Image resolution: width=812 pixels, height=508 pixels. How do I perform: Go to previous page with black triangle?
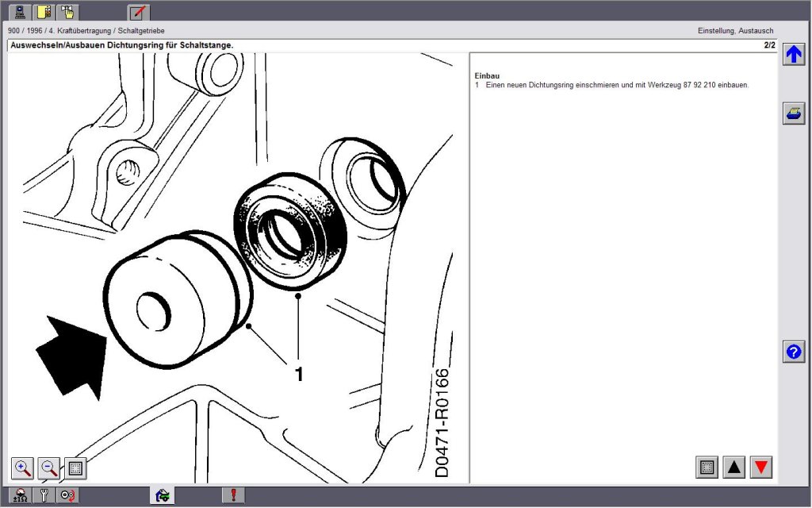click(733, 467)
